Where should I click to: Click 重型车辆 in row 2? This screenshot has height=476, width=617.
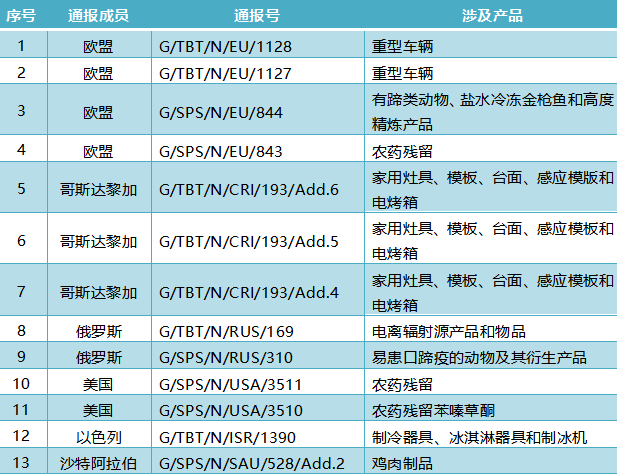402,74
